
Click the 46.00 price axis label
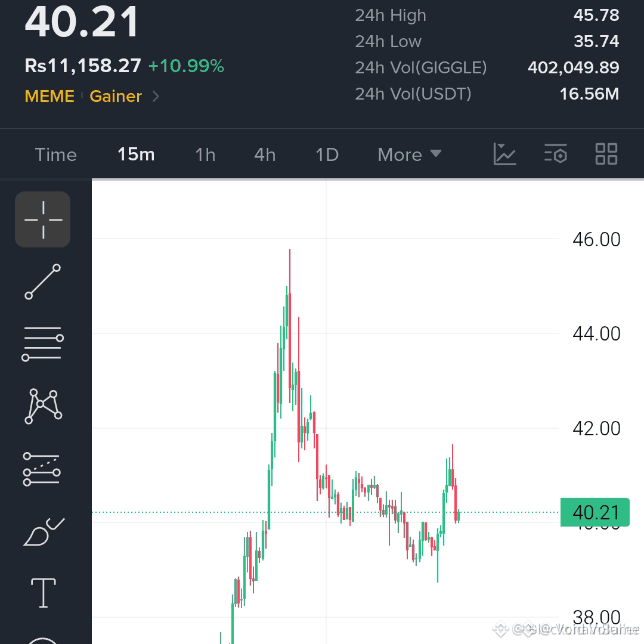[x=596, y=240]
